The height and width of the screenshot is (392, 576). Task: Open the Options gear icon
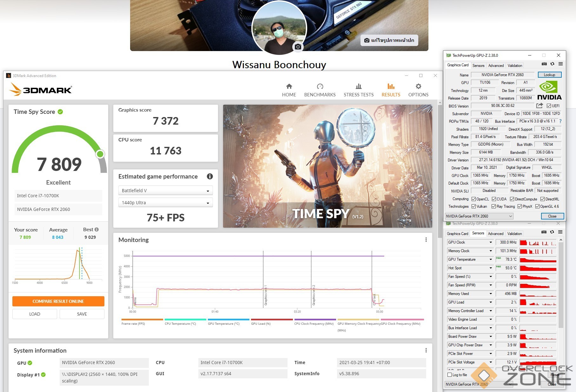click(418, 86)
